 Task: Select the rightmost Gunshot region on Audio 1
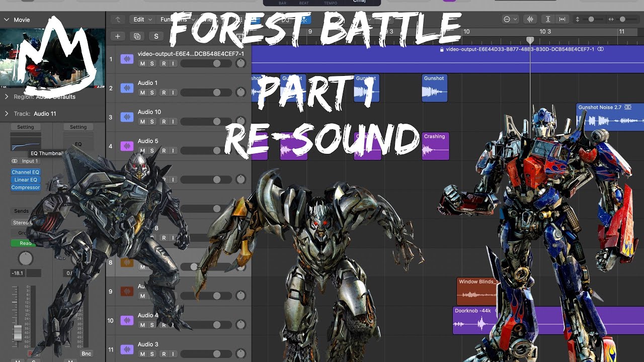point(434,88)
